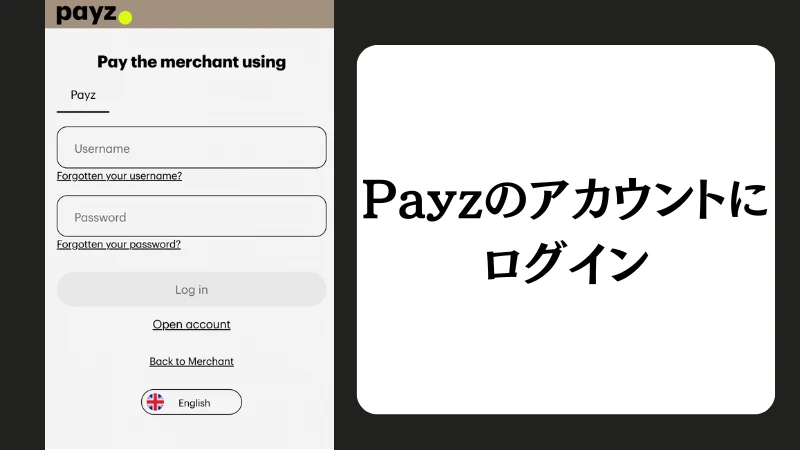The width and height of the screenshot is (800, 450).
Task: Focus the Password input field
Action: click(x=191, y=216)
